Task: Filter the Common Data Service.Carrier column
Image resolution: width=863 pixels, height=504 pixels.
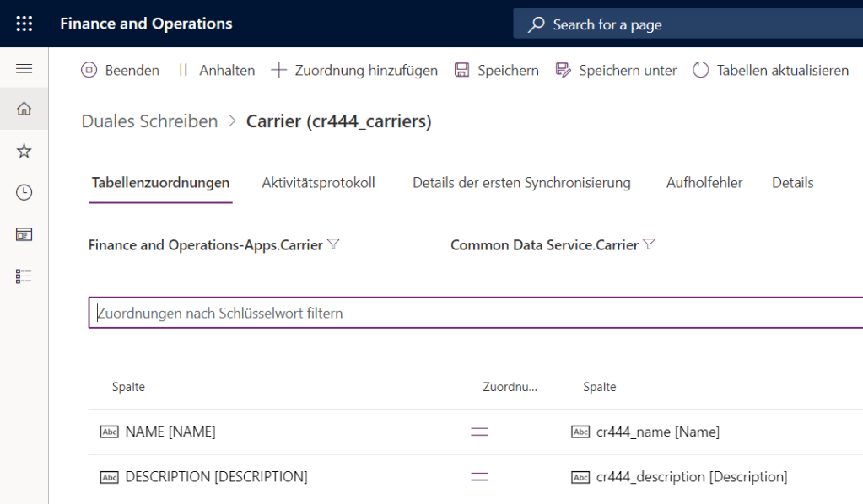Action: pyautogui.click(x=649, y=245)
